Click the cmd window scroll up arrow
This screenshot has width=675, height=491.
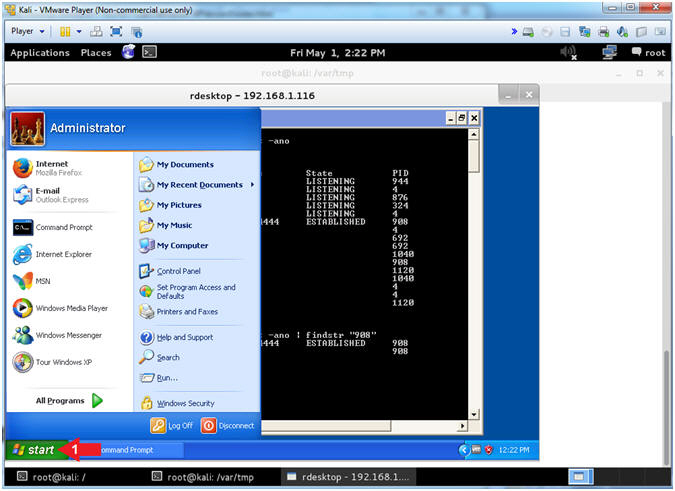pos(474,134)
